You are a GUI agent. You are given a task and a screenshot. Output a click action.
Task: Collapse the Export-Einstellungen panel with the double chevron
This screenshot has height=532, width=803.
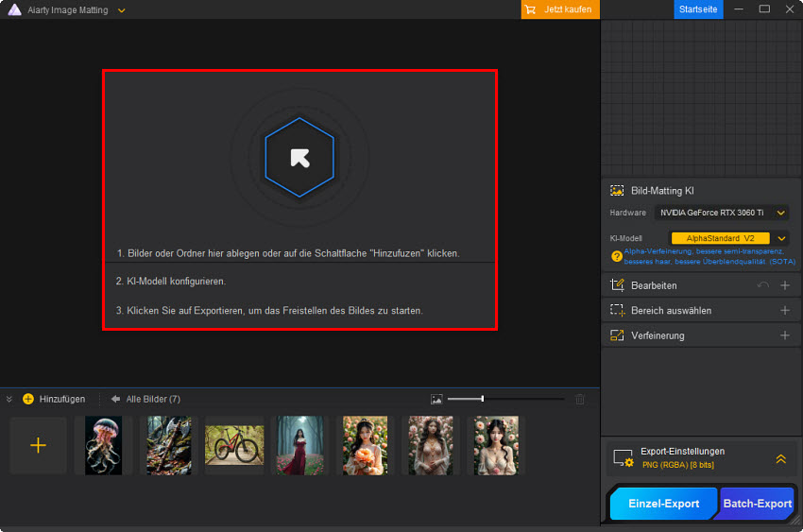780,458
